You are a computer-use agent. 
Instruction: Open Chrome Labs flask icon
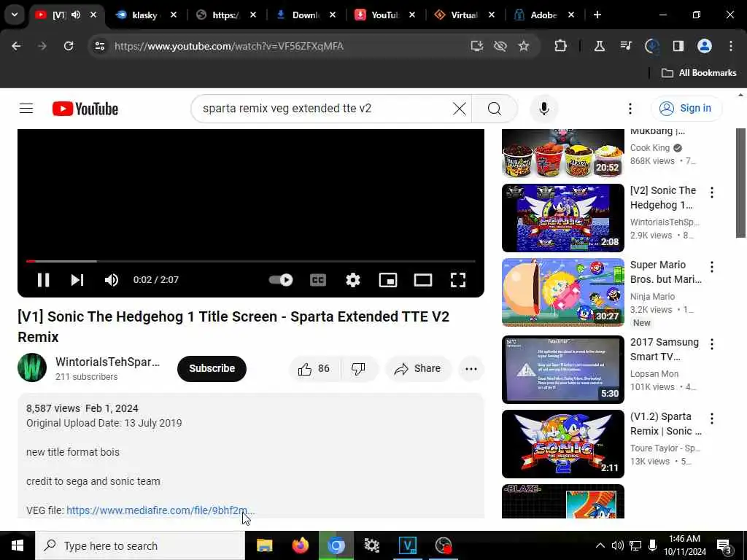[600, 46]
